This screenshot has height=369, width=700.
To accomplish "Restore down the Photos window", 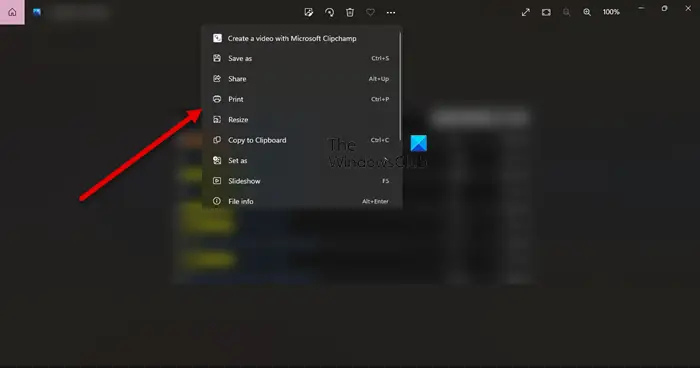I will pos(665,8).
